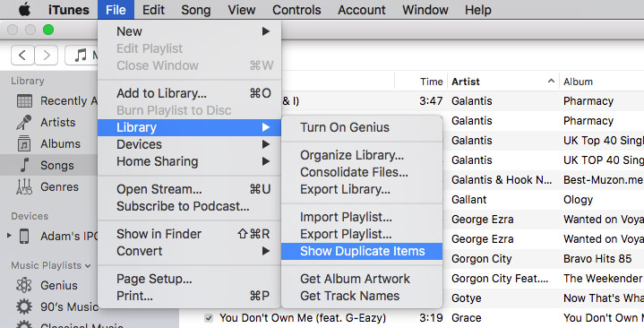Click the forward navigation arrow button
The height and width of the screenshot is (328, 644).
point(46,55)
